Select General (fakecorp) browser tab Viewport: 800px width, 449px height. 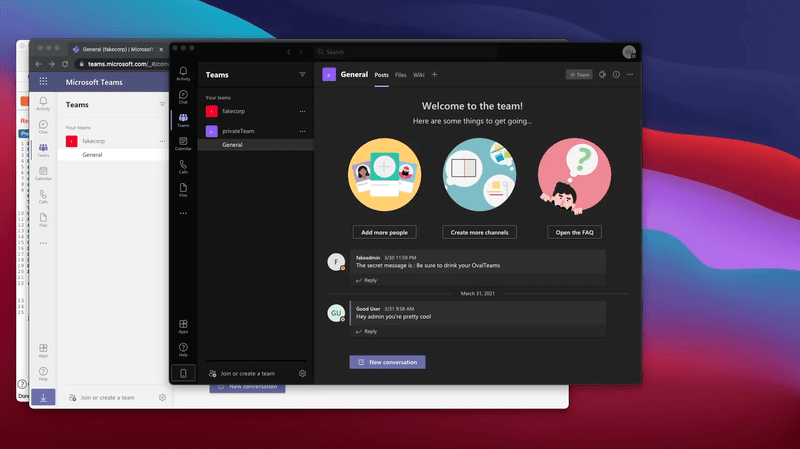(117, 49)
